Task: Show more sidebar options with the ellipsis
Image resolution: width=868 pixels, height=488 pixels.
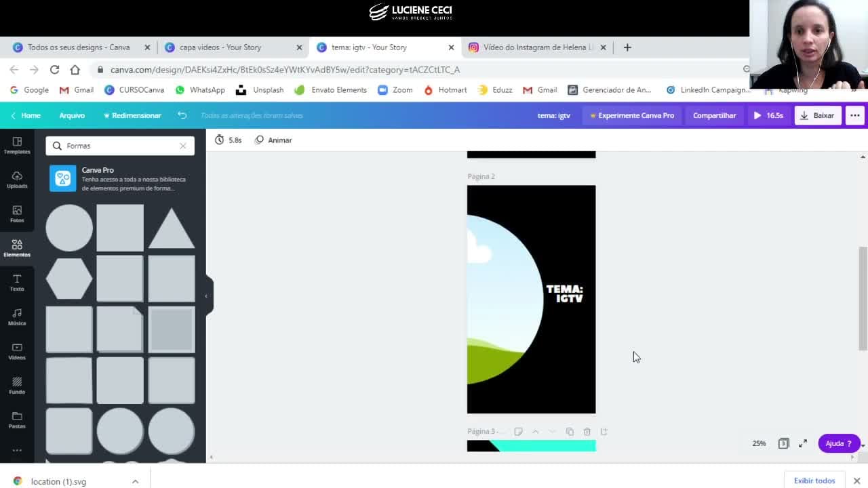Action: 17,450
